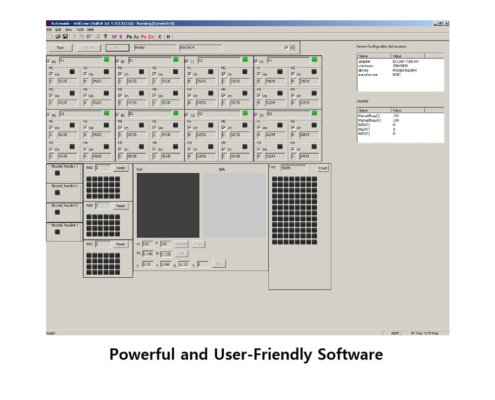The image size is (495, 400).
Task: Click the green A0 status indicator
Action: pyautogui.click(x=106, y=59)
